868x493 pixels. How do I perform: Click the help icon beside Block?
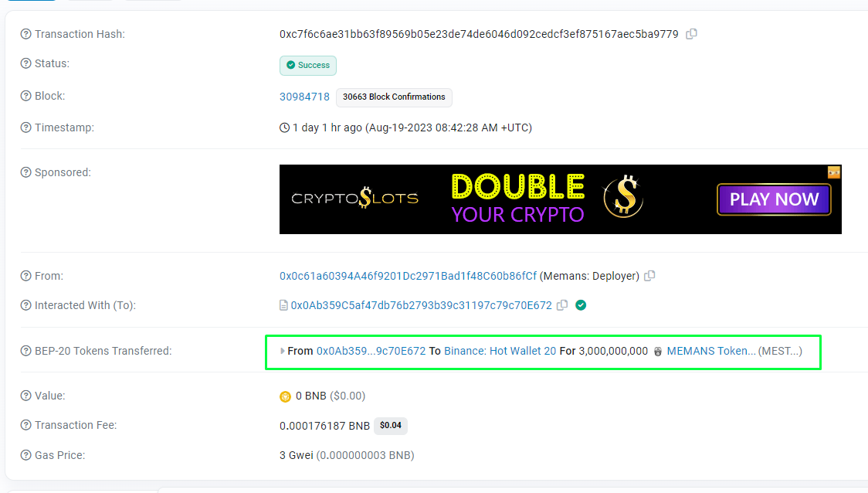click(x=26, y=96)
